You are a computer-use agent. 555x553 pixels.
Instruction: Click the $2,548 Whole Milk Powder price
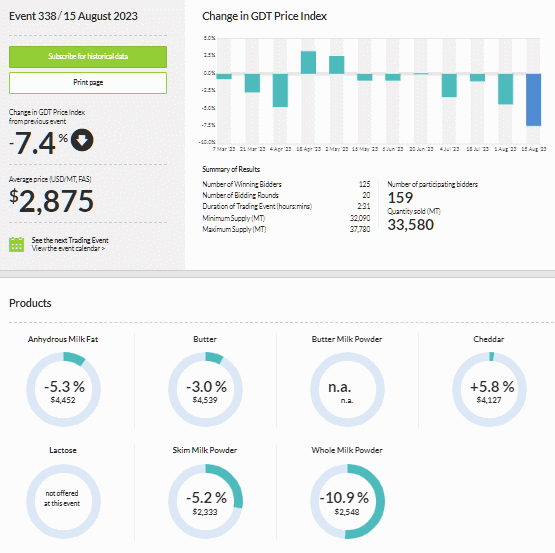tap(347, 512)
